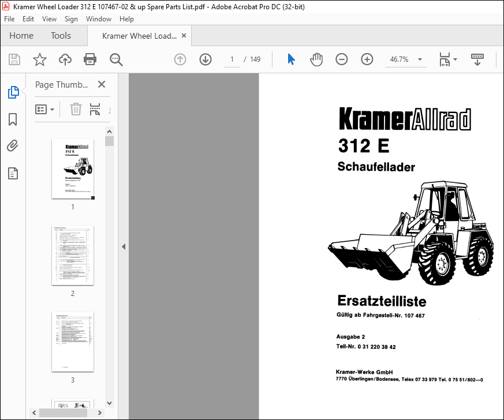The width and height of the screenshot is (504, 420).
Task: Click thumbnail panel scroll down arrow
Action: 109,403
